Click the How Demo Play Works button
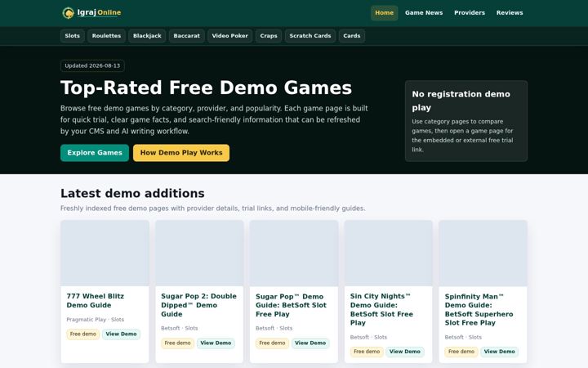 (x=181, y=153)
